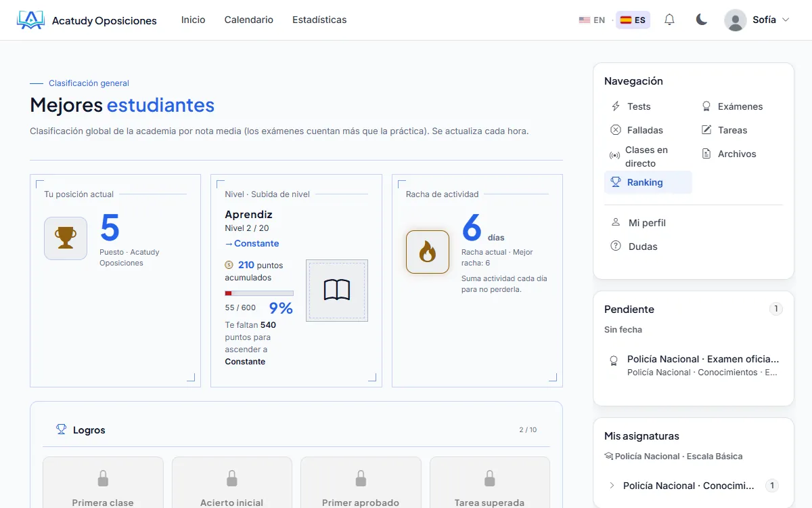Go to Inicio in top menu
812x508 pixels.
click(x=193, y=20)
